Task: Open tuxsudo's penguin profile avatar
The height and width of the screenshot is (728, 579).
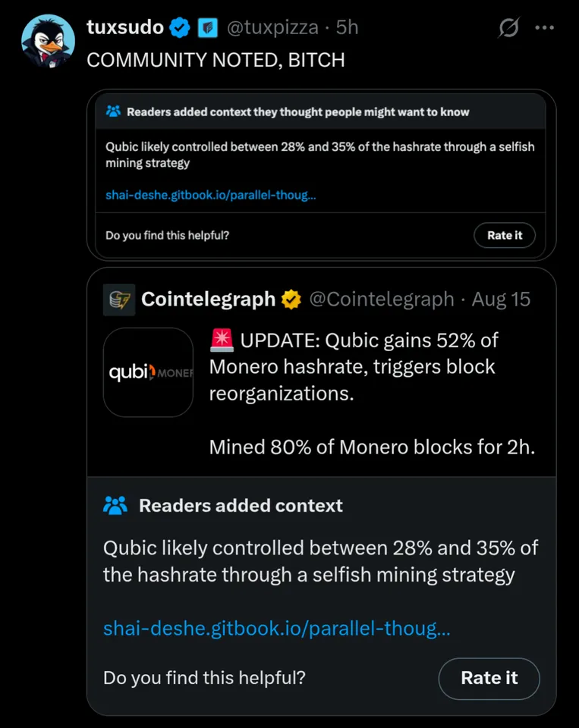Action: tap(47, 42)
